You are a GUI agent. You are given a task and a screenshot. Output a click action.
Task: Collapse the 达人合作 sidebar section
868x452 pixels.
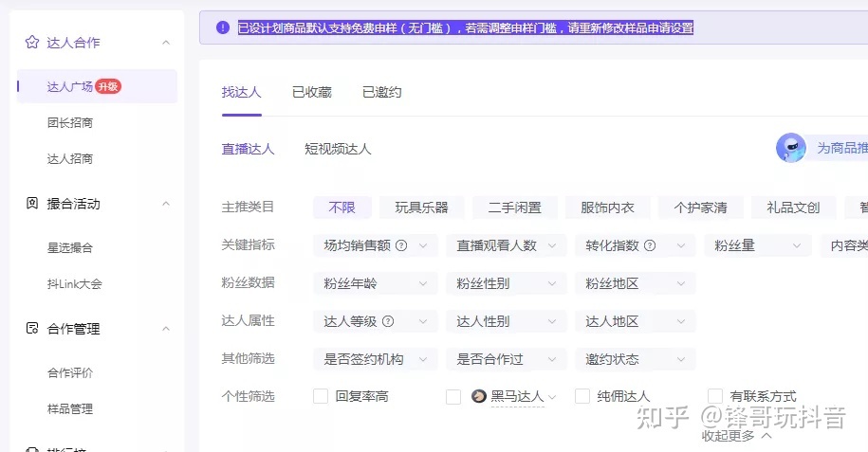point(166,43)
